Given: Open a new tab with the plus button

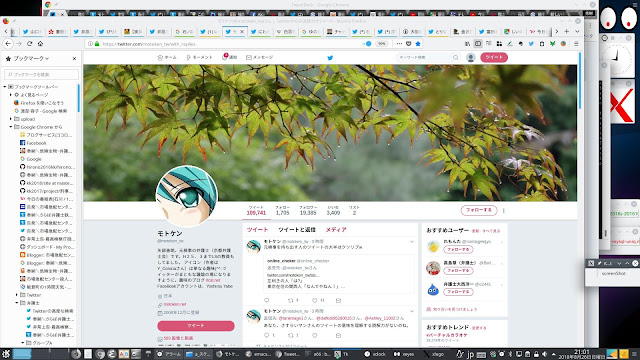Looking at the screenshot, I should pyautogui.click(x=567, y=31).
